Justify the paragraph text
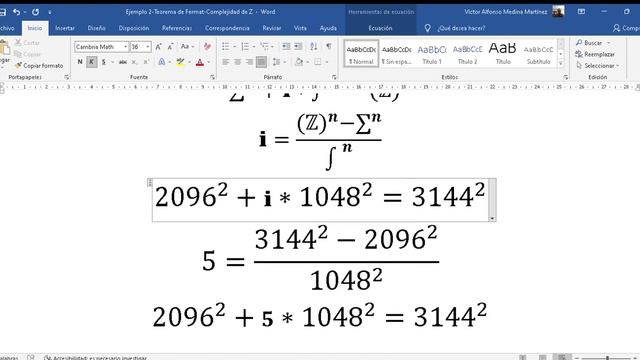 pos(261,62)
